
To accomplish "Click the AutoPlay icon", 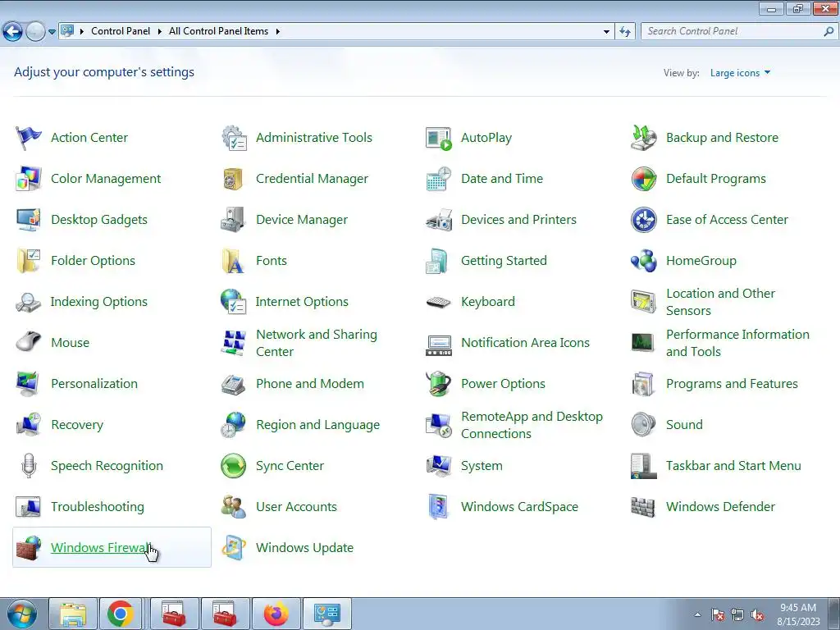I will [x=439, y=138].
